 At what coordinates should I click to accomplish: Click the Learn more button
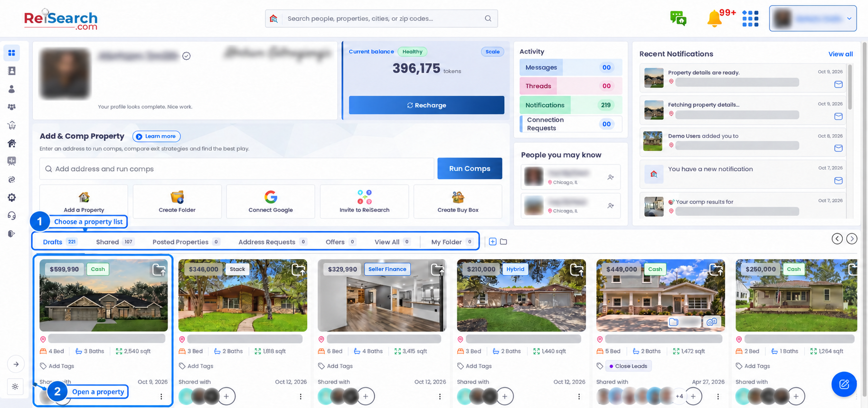click(156, 136)
